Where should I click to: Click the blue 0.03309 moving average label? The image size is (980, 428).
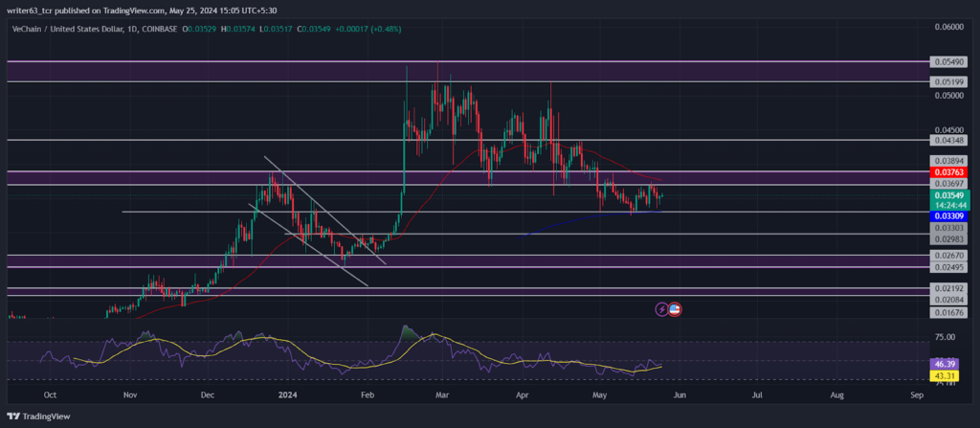(948, 215)
